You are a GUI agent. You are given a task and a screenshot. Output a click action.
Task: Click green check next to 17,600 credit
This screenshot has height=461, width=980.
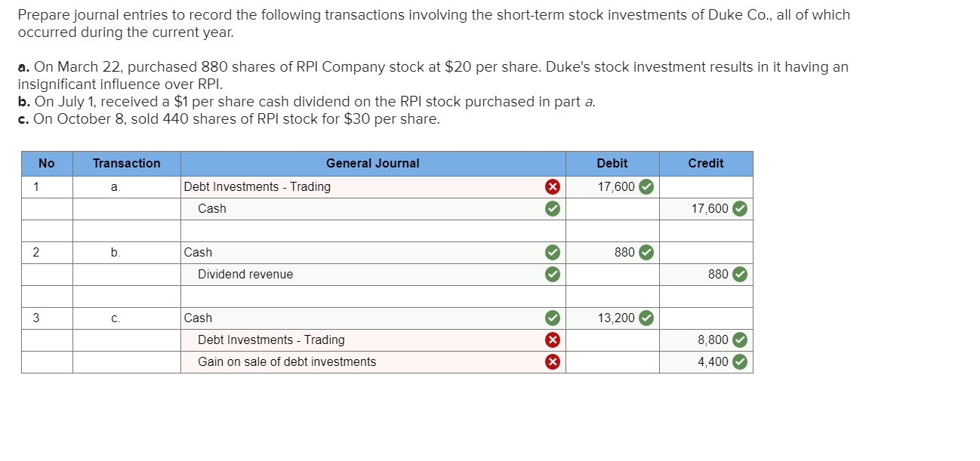pos(740,208)
